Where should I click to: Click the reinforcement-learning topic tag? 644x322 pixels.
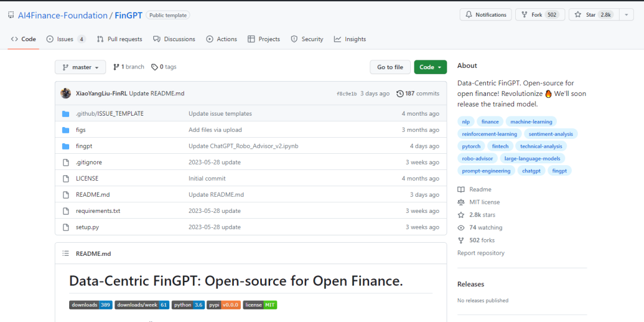pos(490,134)
